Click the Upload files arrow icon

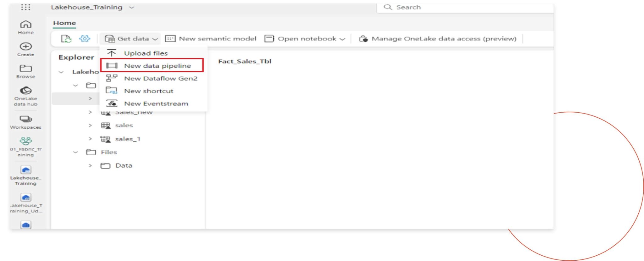(x=111, y=53)
